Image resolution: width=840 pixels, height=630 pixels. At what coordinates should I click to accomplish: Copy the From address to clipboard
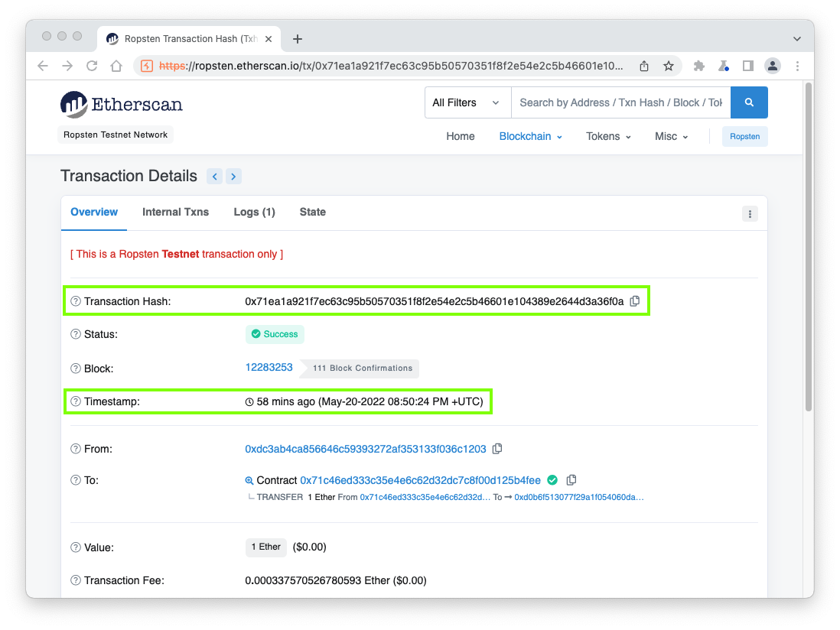[x=497, y=449]
